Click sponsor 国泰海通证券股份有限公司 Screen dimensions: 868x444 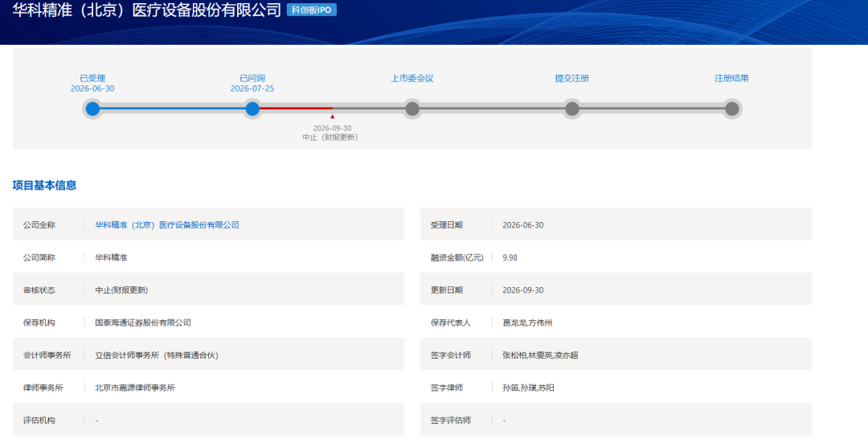(x=143, y=323)
